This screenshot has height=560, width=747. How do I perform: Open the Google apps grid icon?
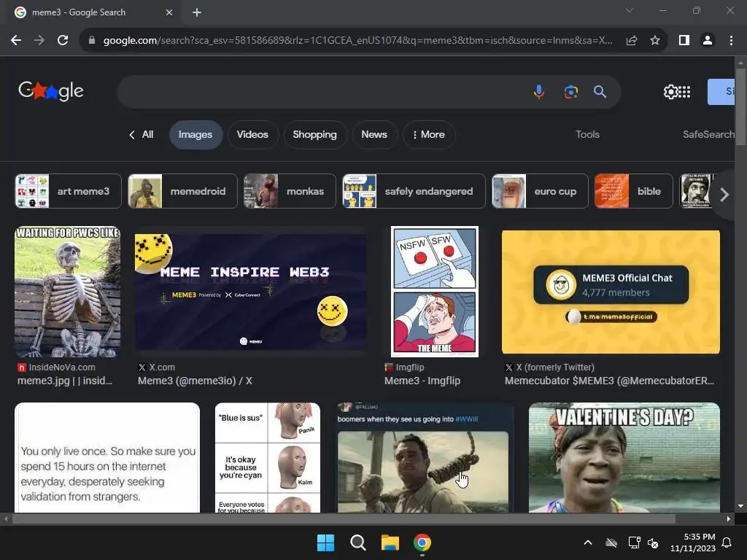(x=684, y=92)
